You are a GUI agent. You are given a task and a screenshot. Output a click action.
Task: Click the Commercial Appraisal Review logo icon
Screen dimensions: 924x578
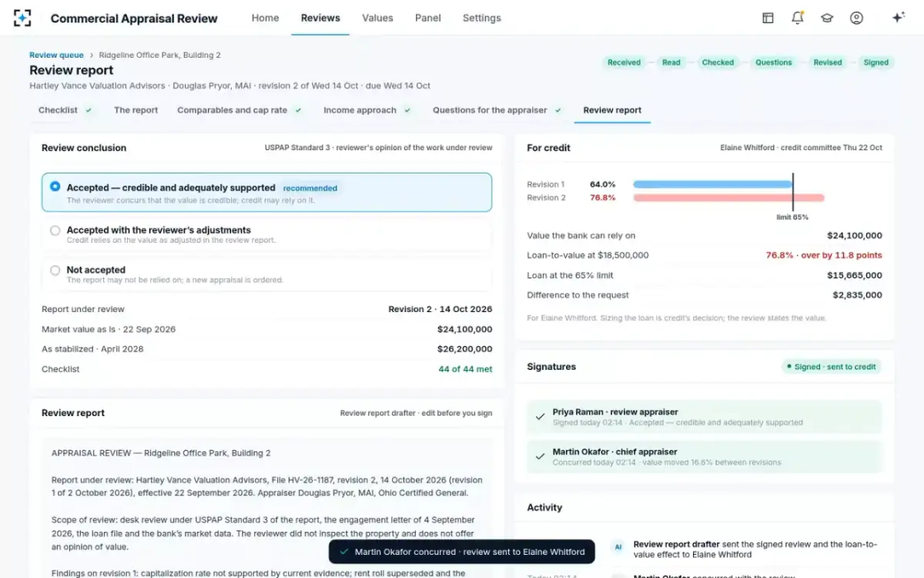pyautogui.click(x=22, y=18)
